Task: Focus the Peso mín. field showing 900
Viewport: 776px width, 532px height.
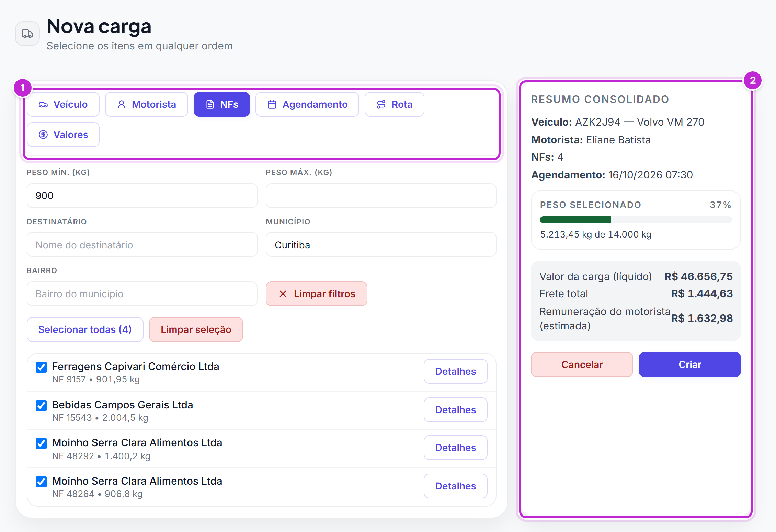Action: 142,196
